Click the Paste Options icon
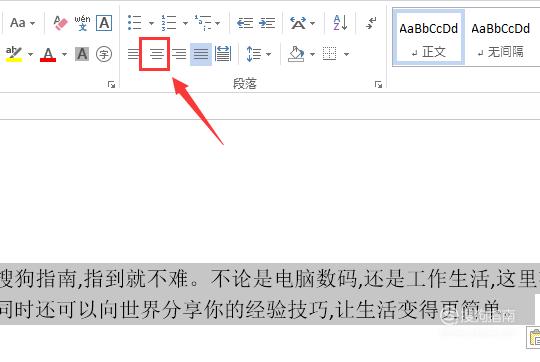The height and width of the screenshot is (362, 540). click(x=534, y=337)
